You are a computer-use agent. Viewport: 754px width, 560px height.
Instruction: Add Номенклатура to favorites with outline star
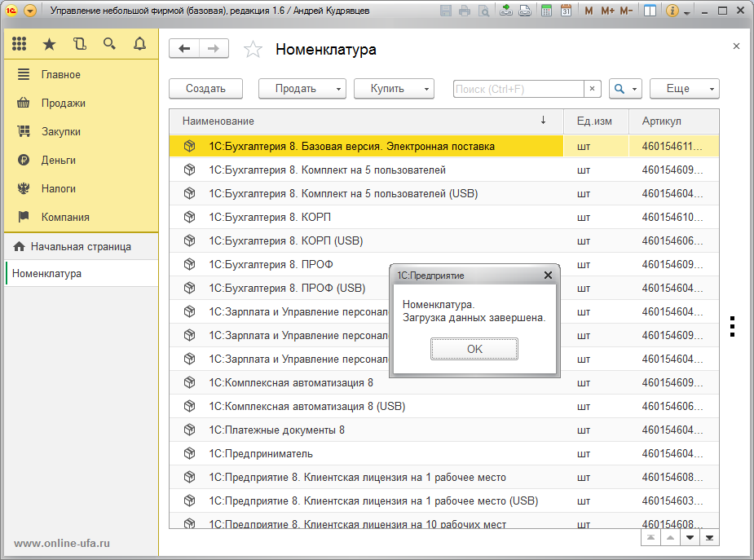(254, 50)
